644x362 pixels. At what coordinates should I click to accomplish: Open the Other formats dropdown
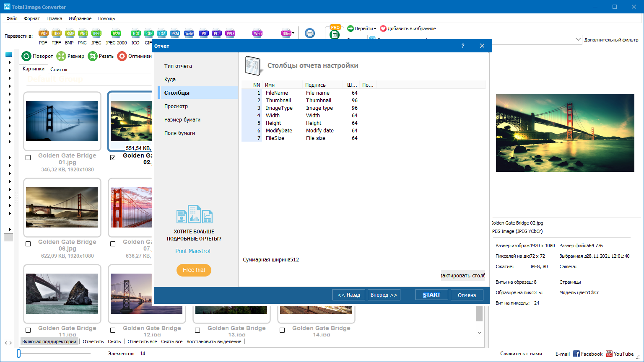pos(288,34)
